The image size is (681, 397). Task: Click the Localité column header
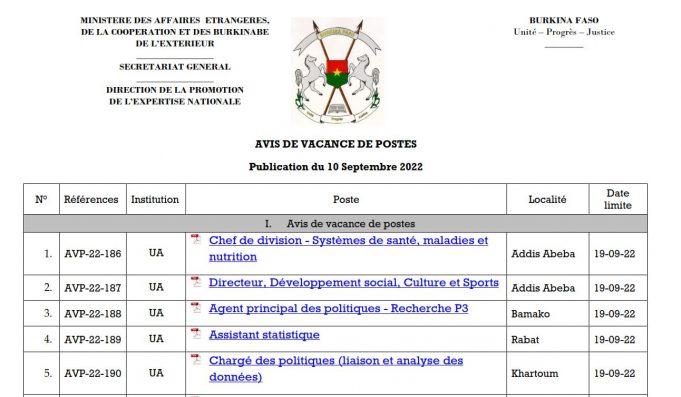coord(547,199)
